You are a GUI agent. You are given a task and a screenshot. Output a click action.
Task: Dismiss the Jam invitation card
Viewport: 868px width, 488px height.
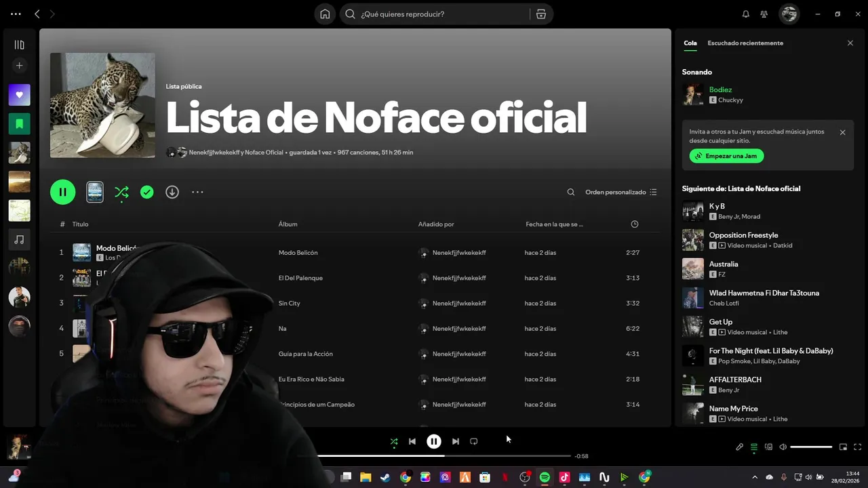click(843, 133)
